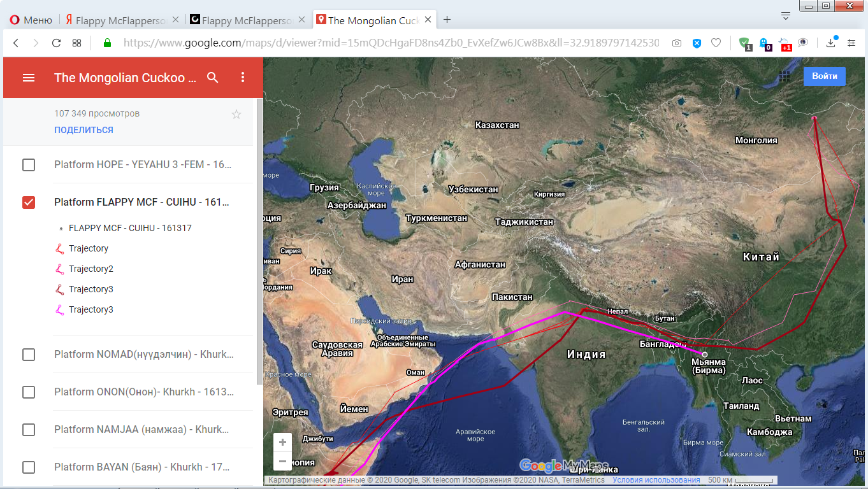Zoom out on the map
Screen dimensions: 868x489
click(283, 462)
